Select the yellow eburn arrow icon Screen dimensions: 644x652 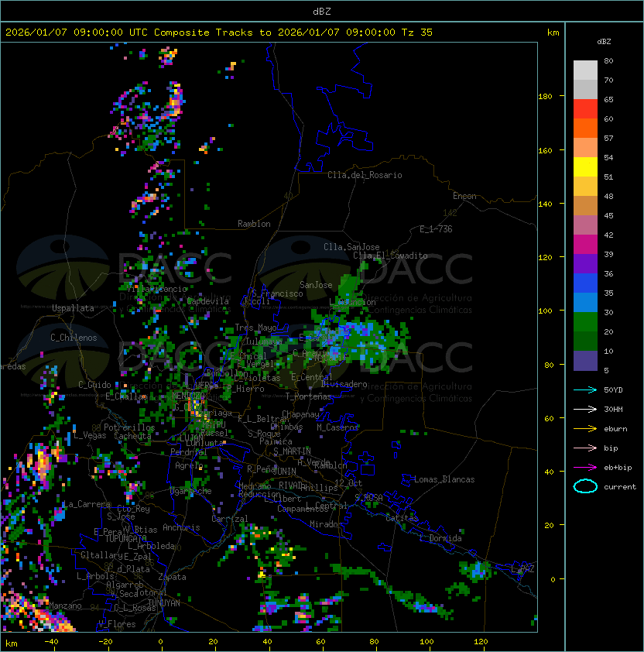point(585,428)
